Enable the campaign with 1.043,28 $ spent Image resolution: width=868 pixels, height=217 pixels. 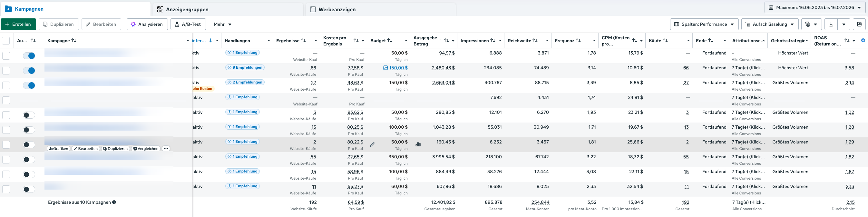click(x=29, y=130)
